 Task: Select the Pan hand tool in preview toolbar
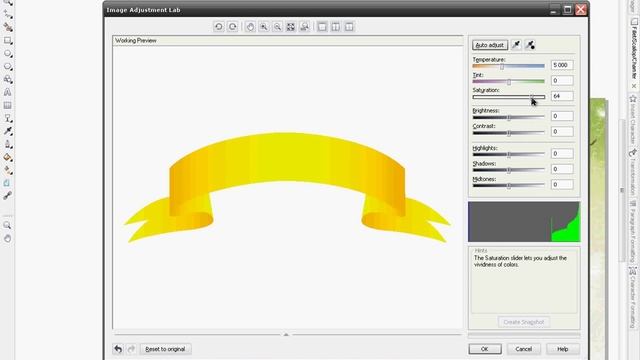(x=250, y=27)
